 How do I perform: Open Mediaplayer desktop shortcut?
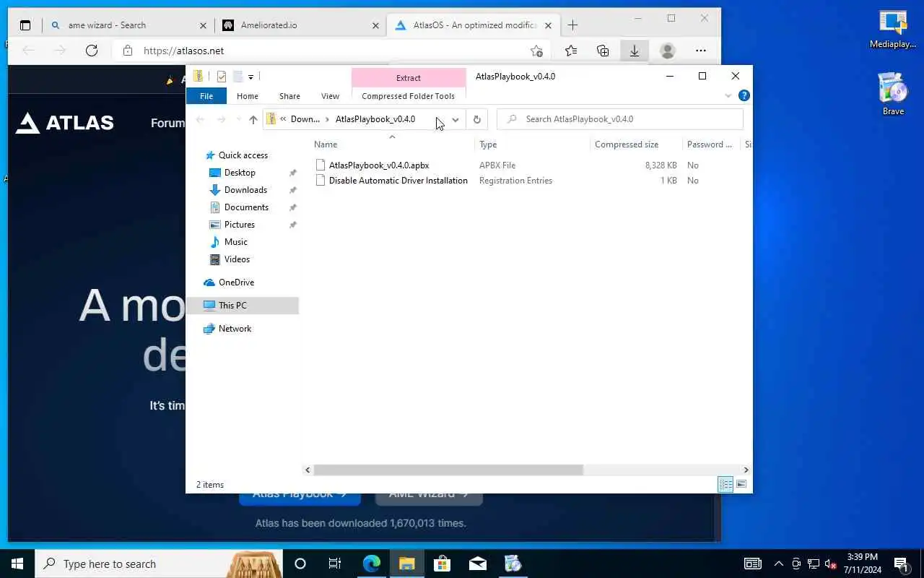click(893, 30)
